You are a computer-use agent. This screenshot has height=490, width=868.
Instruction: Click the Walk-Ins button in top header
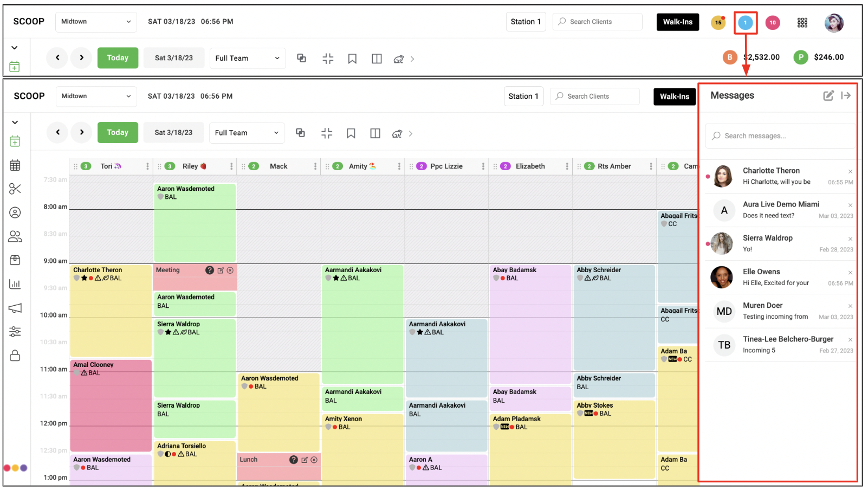coord(678,22)
